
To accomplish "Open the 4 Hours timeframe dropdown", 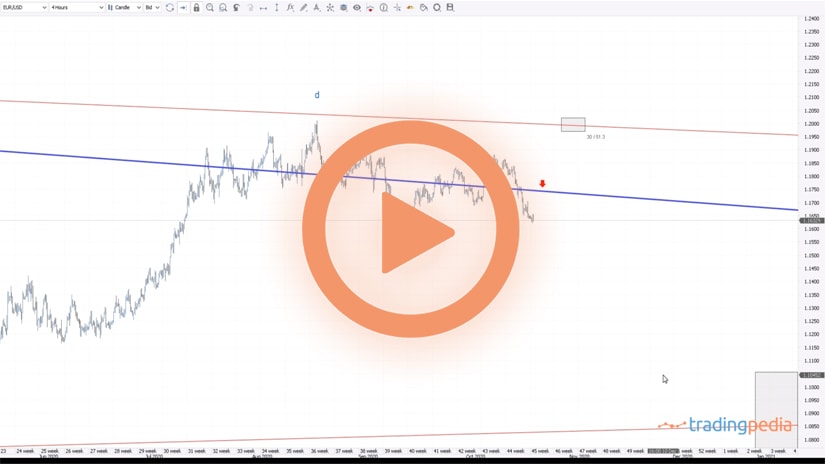I will tap(77, 7).
